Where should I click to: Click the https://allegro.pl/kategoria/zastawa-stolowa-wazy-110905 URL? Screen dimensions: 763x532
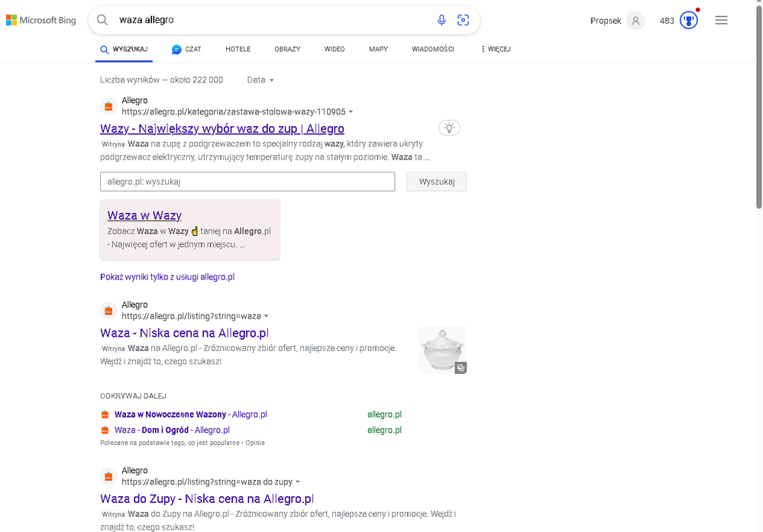pos(234,112)
